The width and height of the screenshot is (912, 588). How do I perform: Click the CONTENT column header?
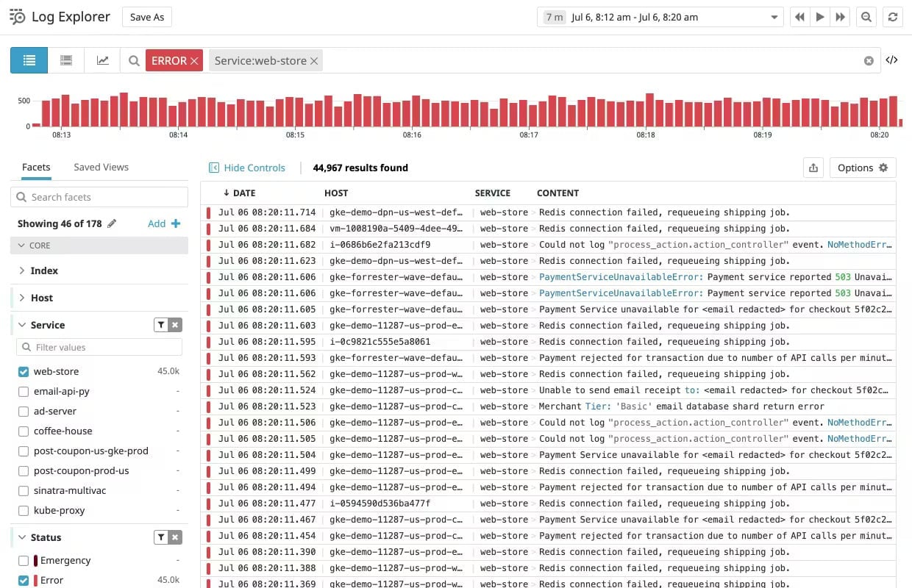tap(557, 193)
